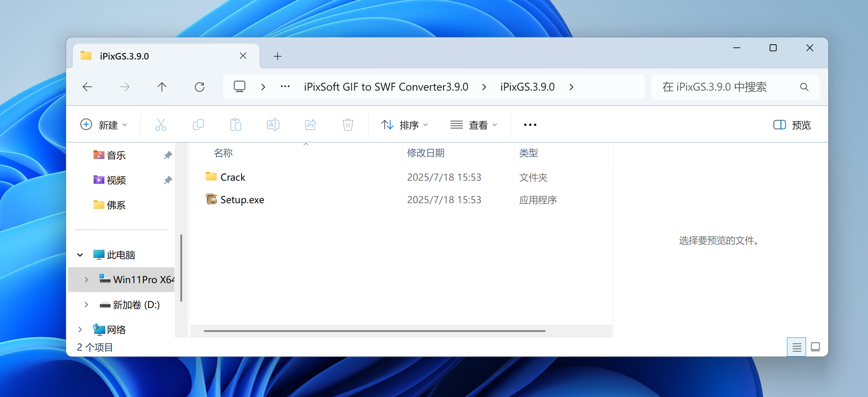Click the Paste clipboard icon

235,125
